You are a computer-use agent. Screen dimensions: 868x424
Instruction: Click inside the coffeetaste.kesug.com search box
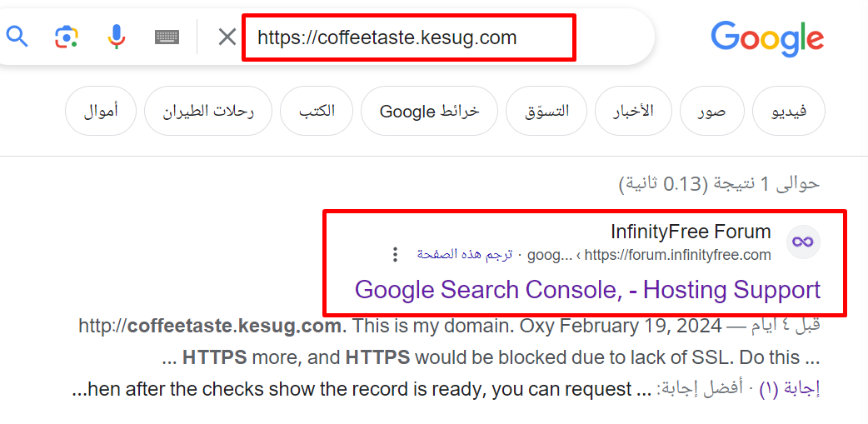click(x=409, y=37)
